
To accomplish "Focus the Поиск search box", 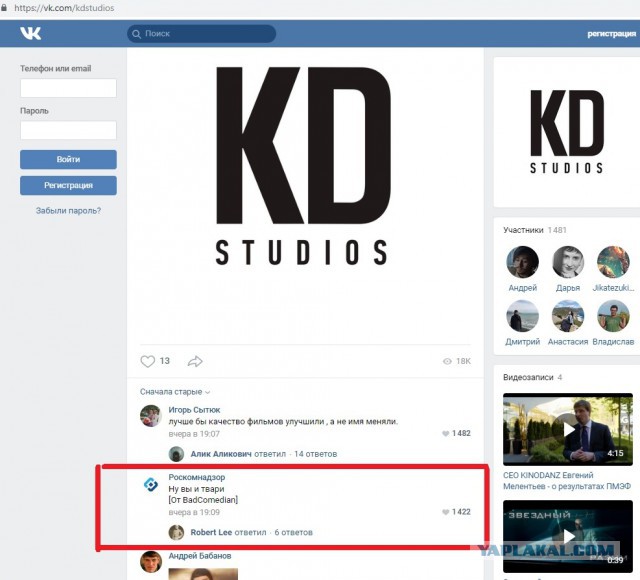I will coord(202,34).
